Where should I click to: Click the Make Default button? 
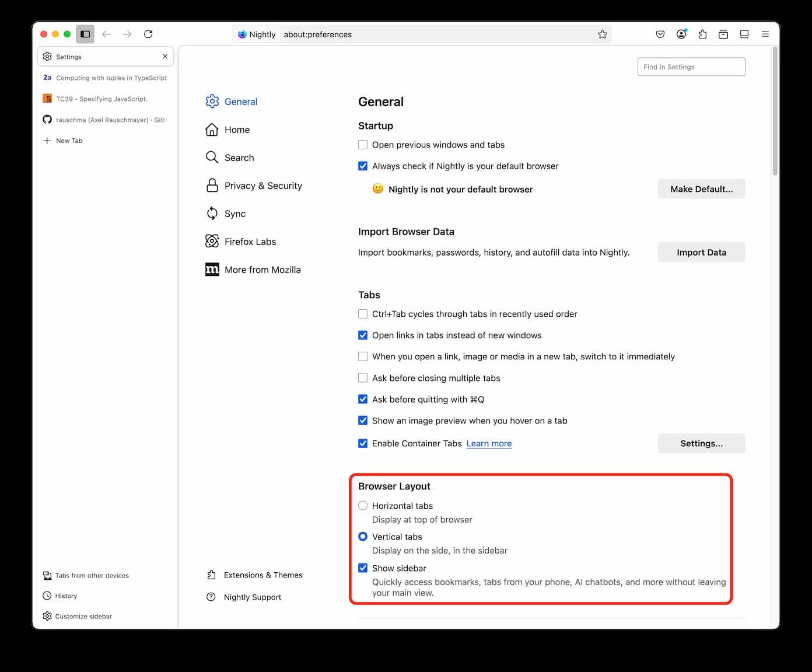(701, 189)
